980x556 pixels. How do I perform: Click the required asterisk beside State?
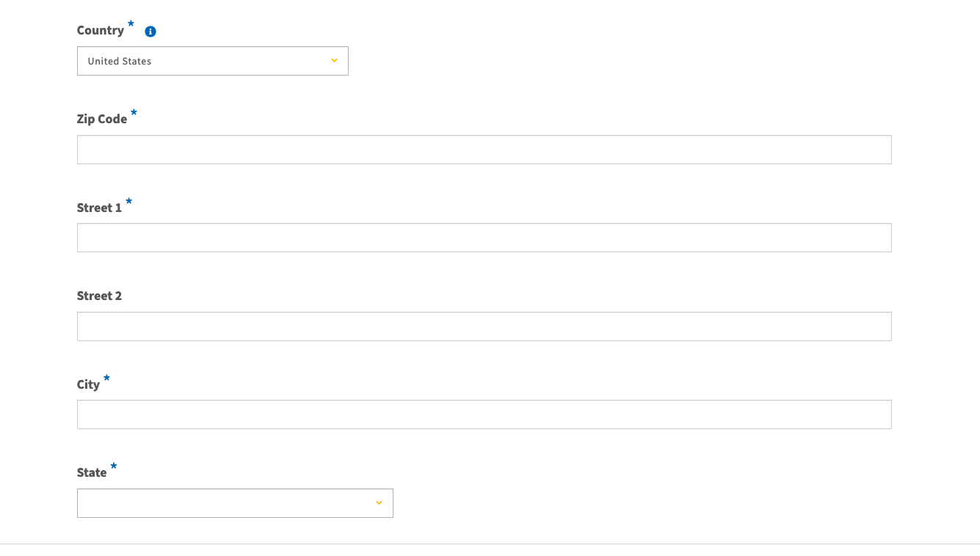pyautogui.click(x=113, y=467)
